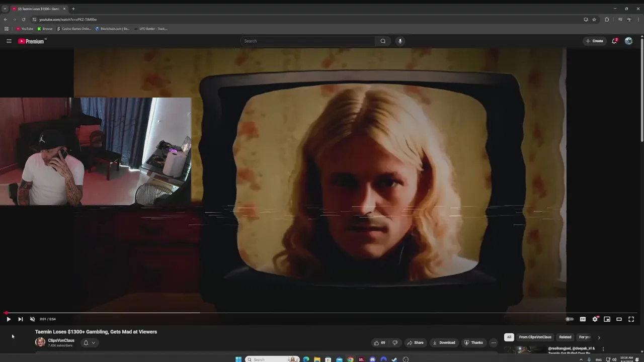Open the browser extensions puzzle icon
The image size is (644, 362).
coord(607,19)
